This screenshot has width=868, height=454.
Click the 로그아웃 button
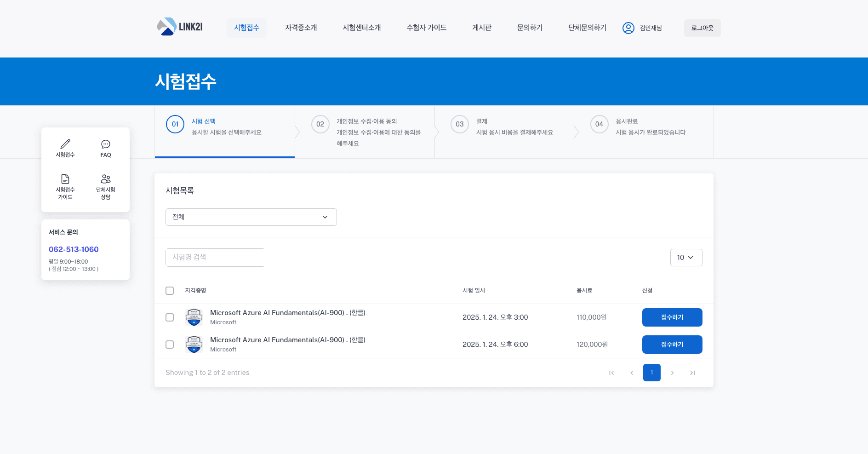tap(702, 28)
